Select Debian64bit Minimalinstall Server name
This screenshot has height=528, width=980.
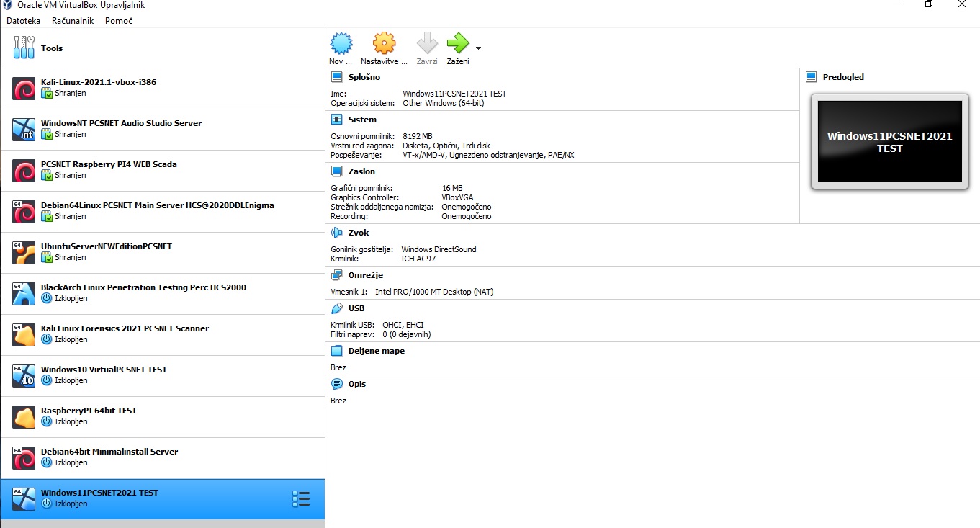109,452
